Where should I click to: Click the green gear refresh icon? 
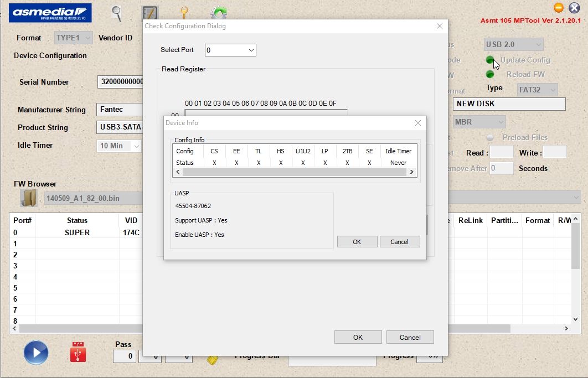coord(218,13)
